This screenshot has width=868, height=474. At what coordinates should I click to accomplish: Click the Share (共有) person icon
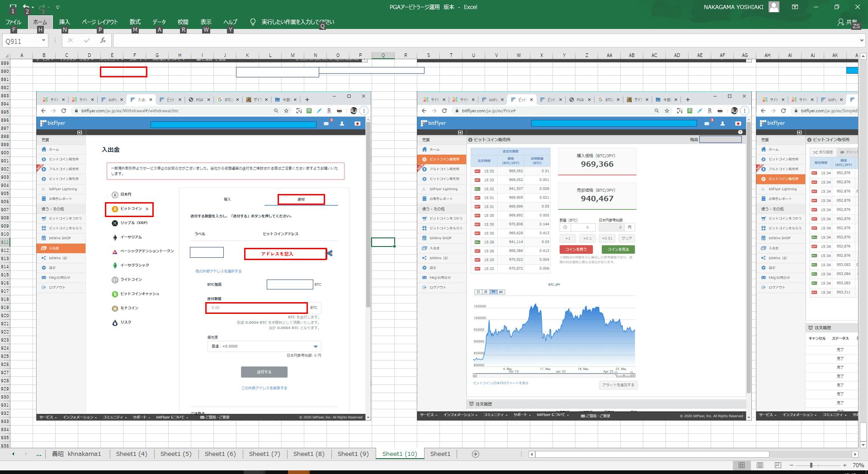[840, 22]
